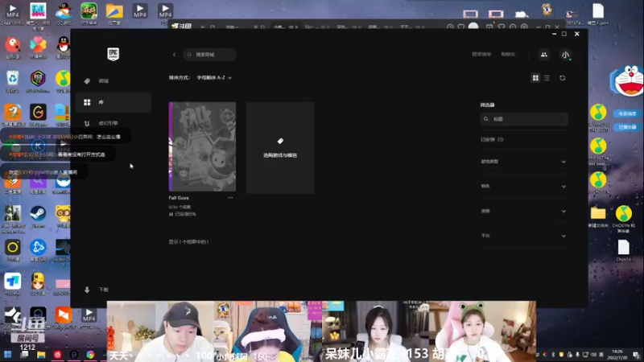Refresh the library with refresh icon
The image size is (644, 362).
[562, 78]
